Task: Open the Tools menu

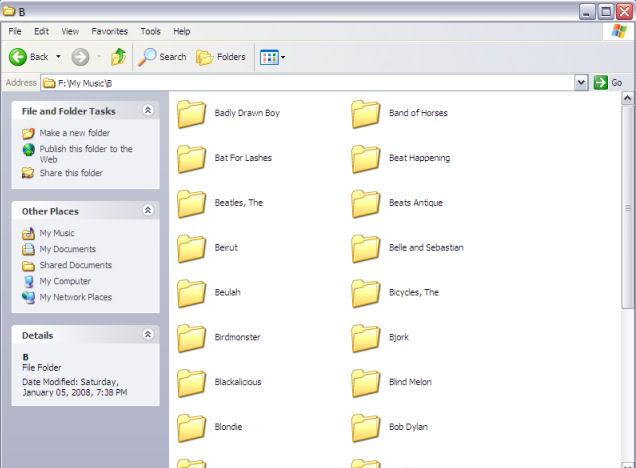Action: (150, 31)
